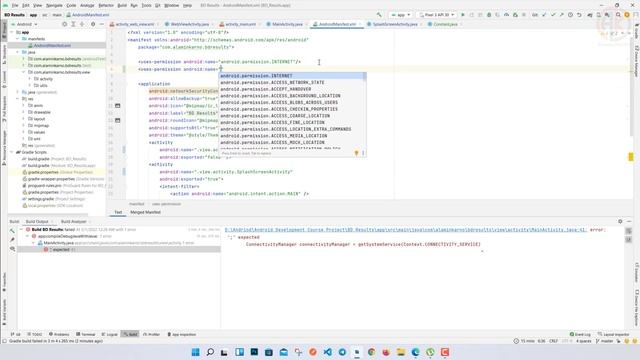The height and width of the screenshot is (360, 640).
Task: Click the pin tab icon in Build panel
Action: coord(12,240)
